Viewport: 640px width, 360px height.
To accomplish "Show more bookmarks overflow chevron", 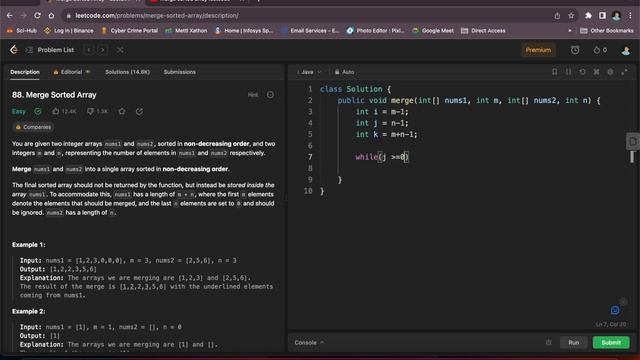I will coord(569,31).
